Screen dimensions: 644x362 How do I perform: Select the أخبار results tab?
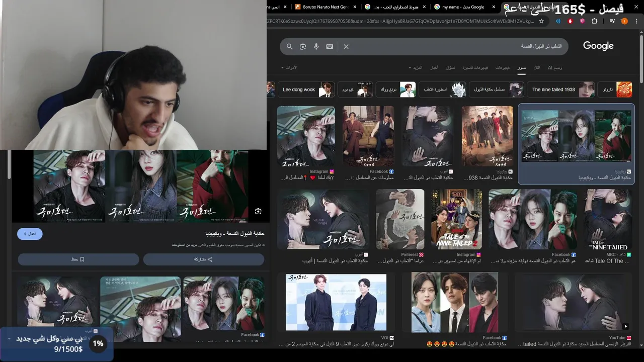click(434, 67)
